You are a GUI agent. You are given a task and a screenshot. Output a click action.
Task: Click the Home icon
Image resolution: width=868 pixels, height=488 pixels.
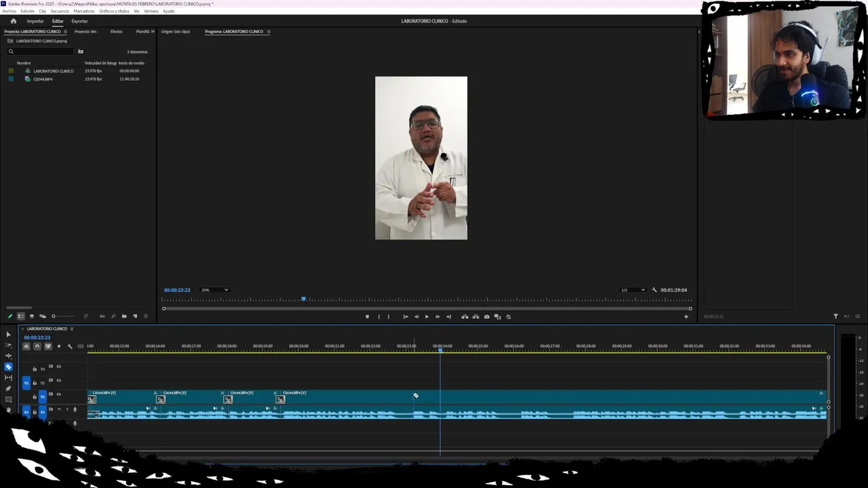(x=13, y=21)
